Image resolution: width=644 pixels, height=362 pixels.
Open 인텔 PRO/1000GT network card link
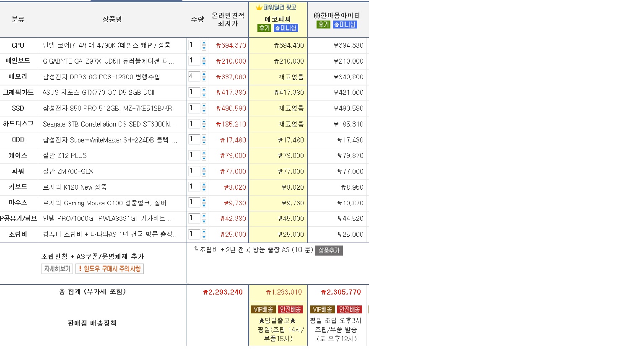pyautogui.click(x=108, y=218)
